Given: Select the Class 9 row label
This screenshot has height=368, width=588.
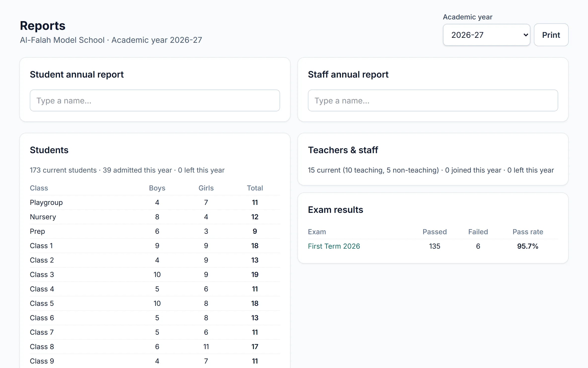Looking at the screenshot, I should (42, 361).
